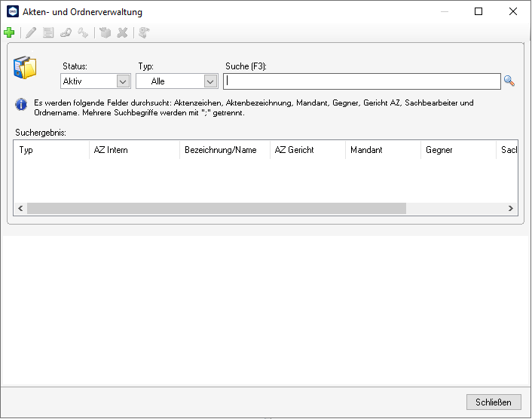
Task: Open the Status dropdown showing Aktiv
Action: pos(96,81)
